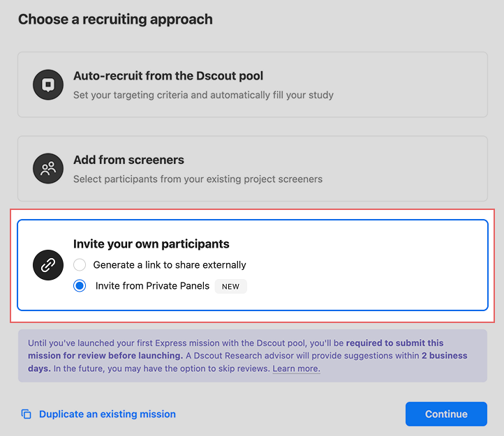
Task: Click the screeners people icon
Action: pyautogui.click(x=48, y=168)
